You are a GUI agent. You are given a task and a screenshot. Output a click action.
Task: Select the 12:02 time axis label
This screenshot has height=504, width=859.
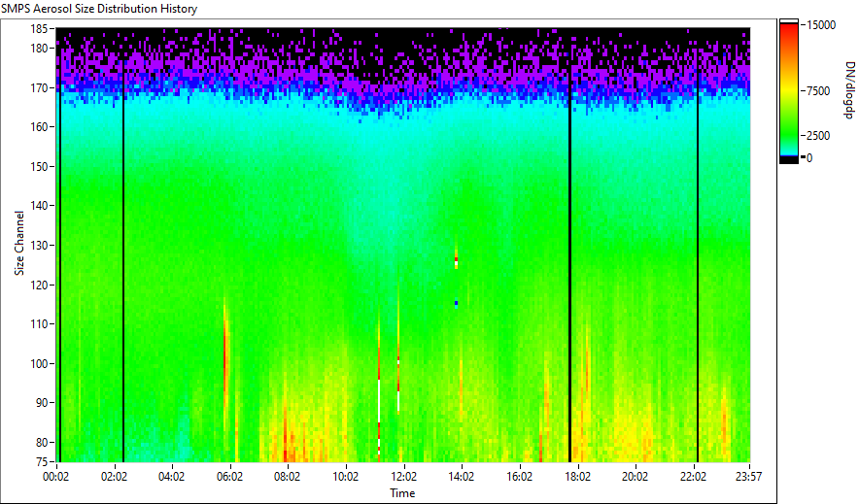click(404, 477)
